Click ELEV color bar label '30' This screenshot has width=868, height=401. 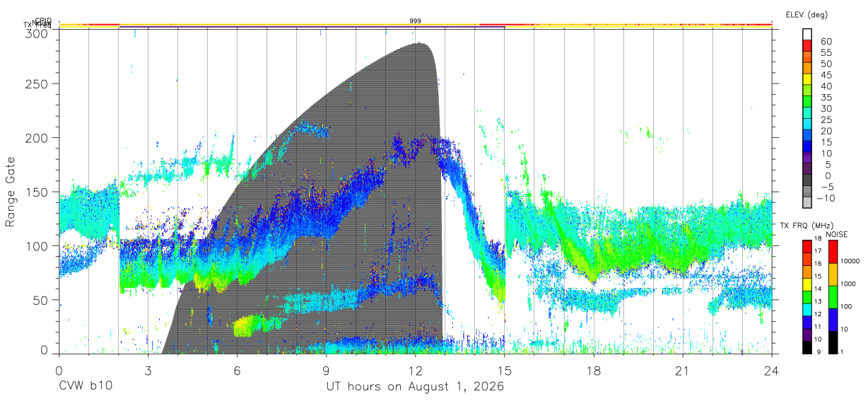[x=826, y=109]
